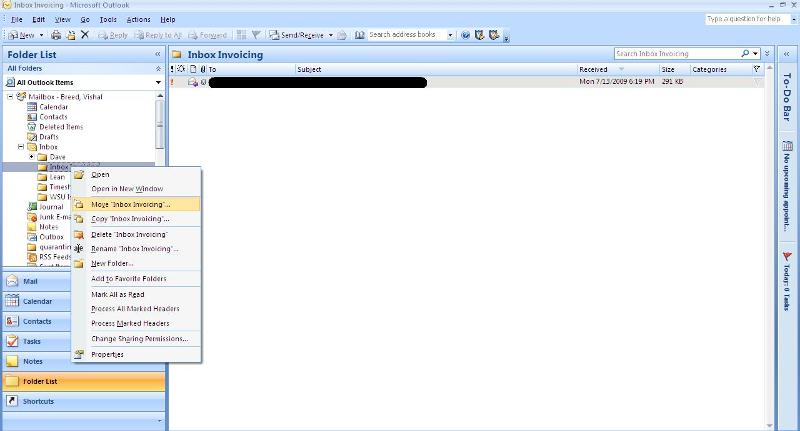Viewport: 800px width, 431px height.
Task: Collapse the Mailbox - Breed, Vishal tree node
Action: click(10, 96)
